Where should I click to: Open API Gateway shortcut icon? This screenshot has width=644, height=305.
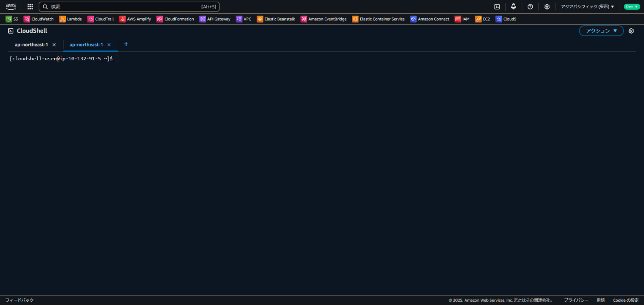pyautogui.click(x=202, y=19)
